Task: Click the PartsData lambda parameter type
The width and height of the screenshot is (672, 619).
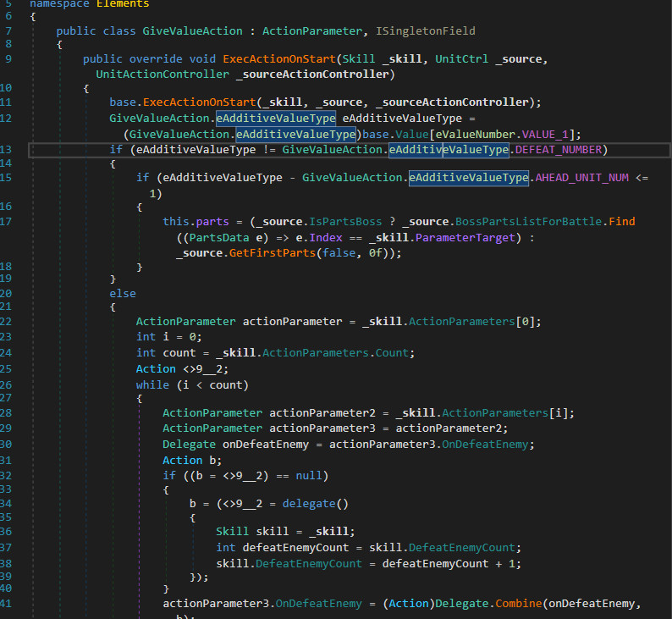Action: [219, 238]
